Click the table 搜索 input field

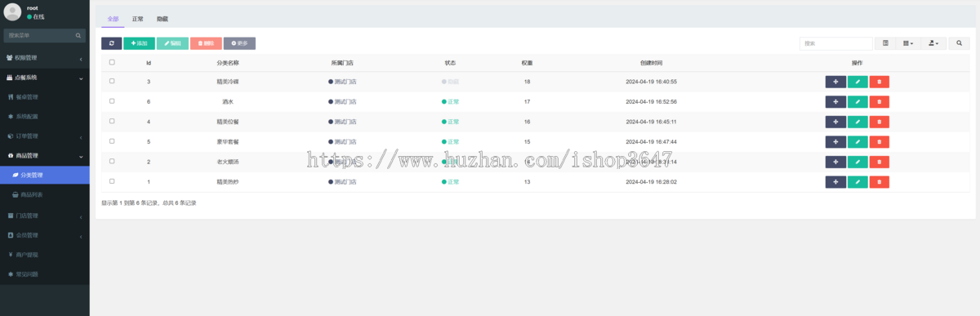(836, 43)
